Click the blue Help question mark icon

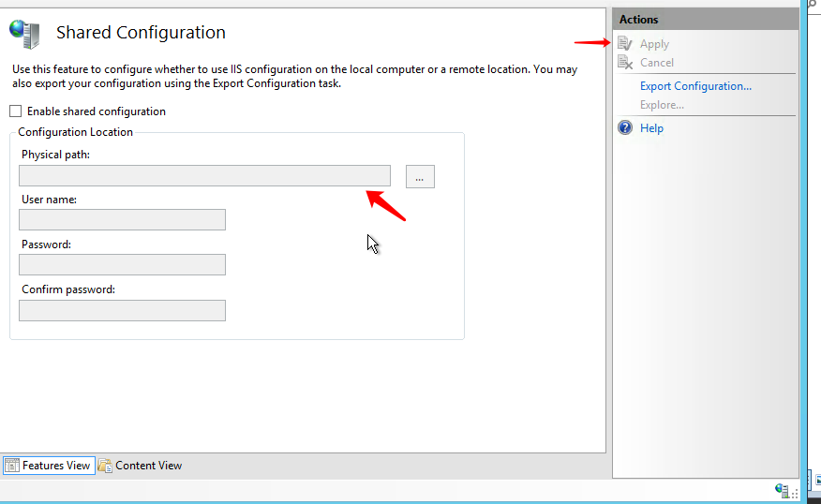[x=626, y=128]
